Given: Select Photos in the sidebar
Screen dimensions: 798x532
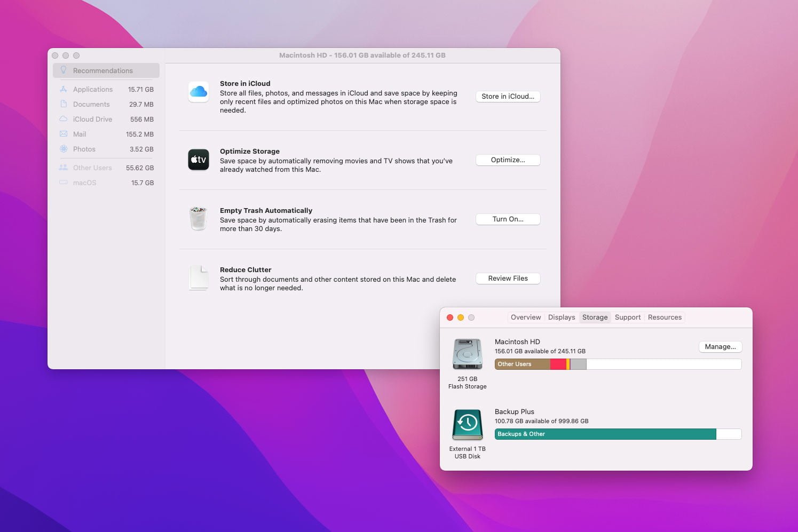Looking at the screenshot, I should click(84, 149).
